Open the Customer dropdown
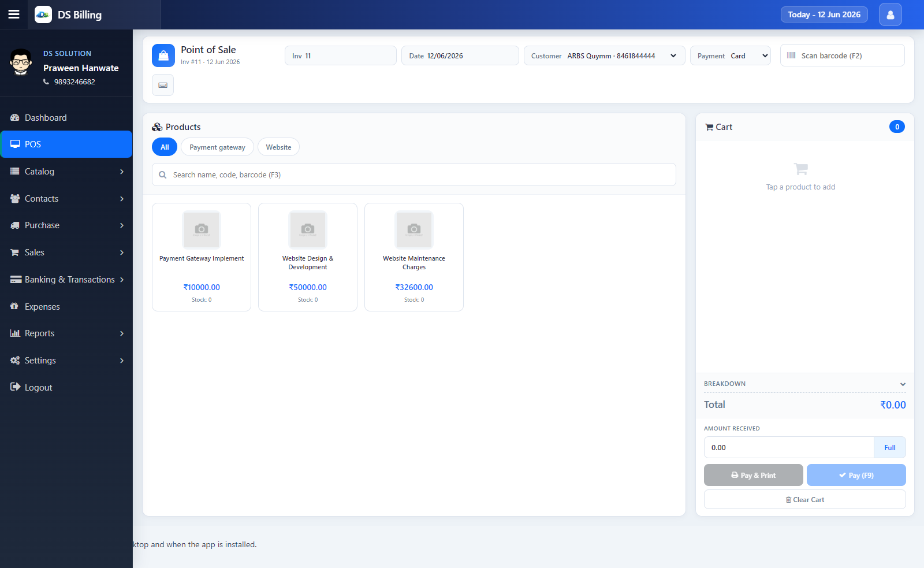 click(604, 55)
